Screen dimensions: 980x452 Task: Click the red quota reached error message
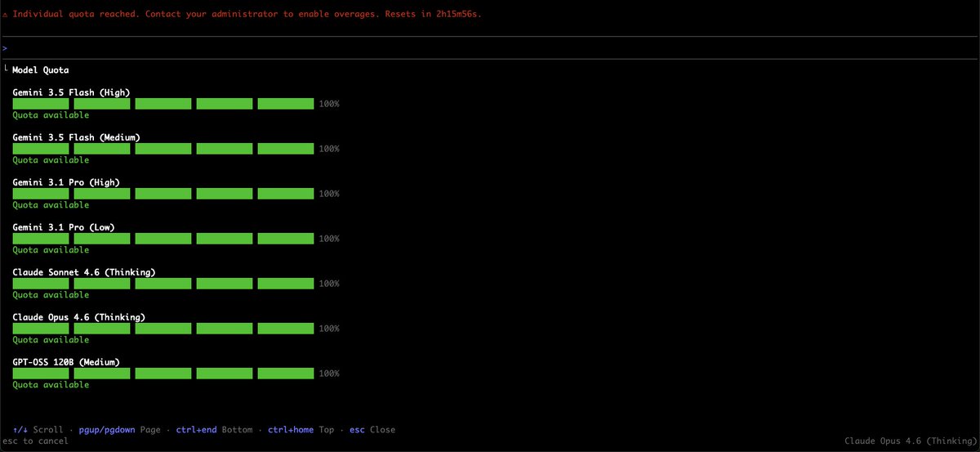click(x=242, y=15)
